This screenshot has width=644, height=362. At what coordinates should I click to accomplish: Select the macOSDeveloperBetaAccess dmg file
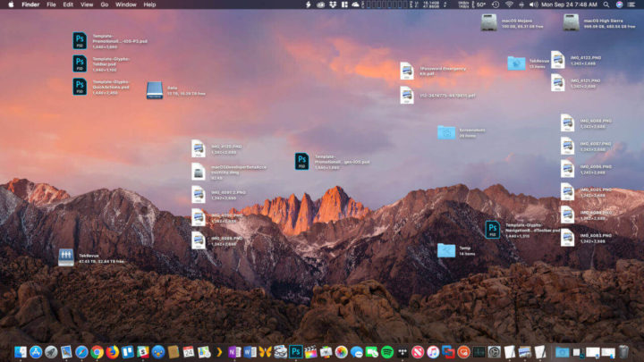coord(199,172)
